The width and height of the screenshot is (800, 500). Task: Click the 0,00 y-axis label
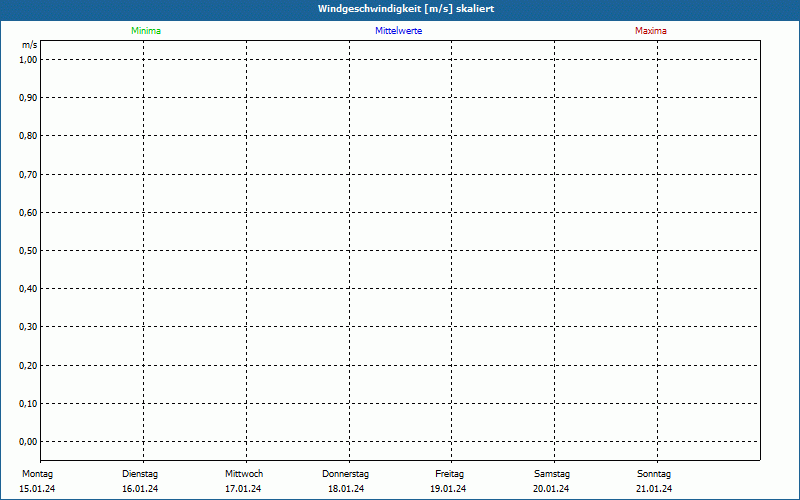click(x=28, y=441)
